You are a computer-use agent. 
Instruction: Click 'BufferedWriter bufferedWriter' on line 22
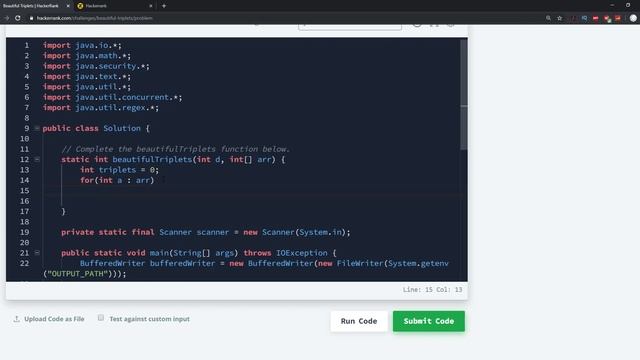tap(147, 263)
